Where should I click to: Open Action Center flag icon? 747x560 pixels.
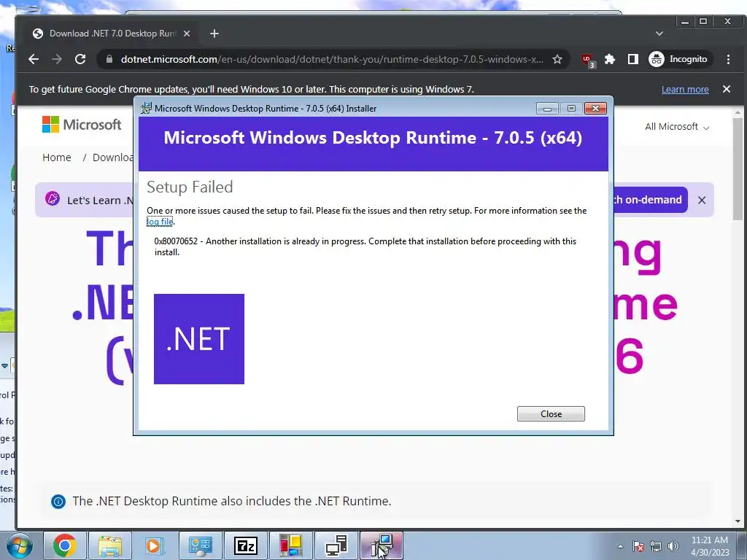coord(638,546)
